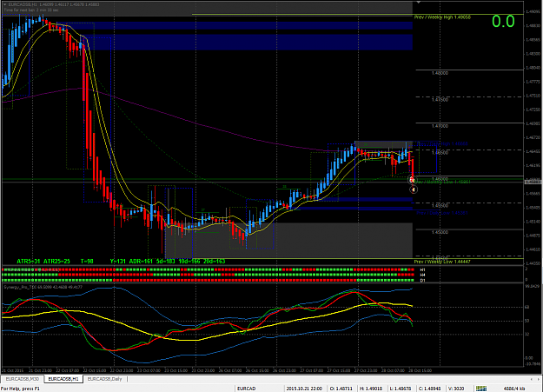Click the volume value V: 3020
Image resolution: width=543 pixels, height=392 pixels.
456,389
